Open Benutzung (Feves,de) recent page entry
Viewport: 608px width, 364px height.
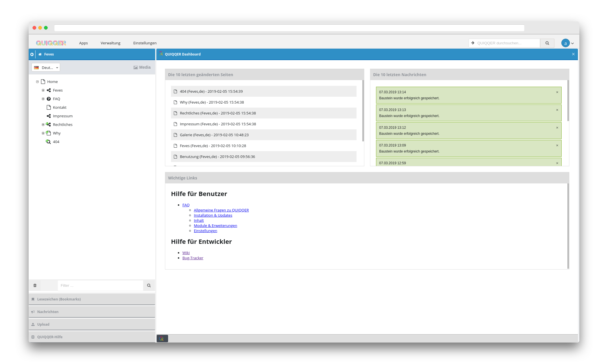(263, 157)
